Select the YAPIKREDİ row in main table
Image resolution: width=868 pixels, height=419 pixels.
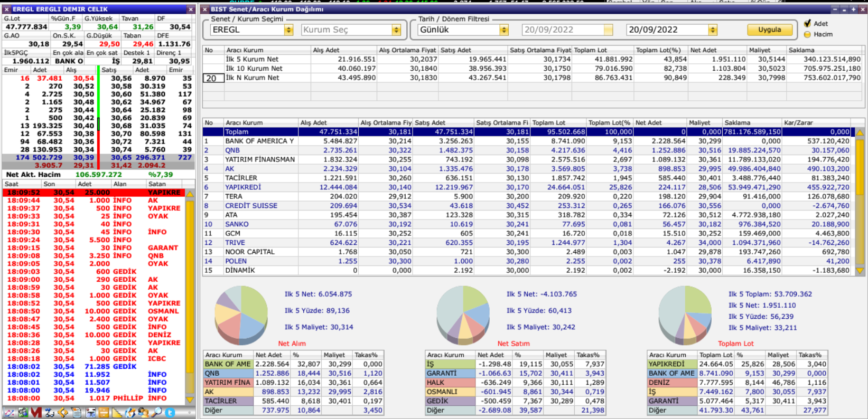coord(527,187)
